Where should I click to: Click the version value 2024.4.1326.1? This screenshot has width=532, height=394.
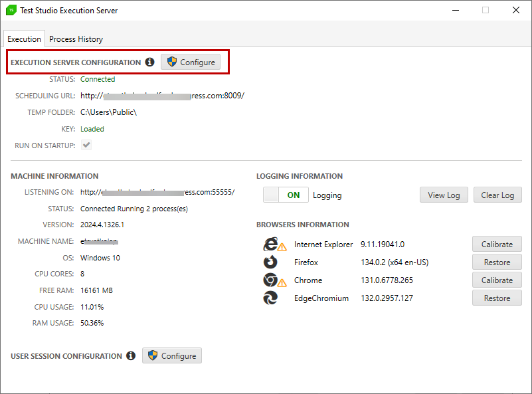click(x=102, y=225)
